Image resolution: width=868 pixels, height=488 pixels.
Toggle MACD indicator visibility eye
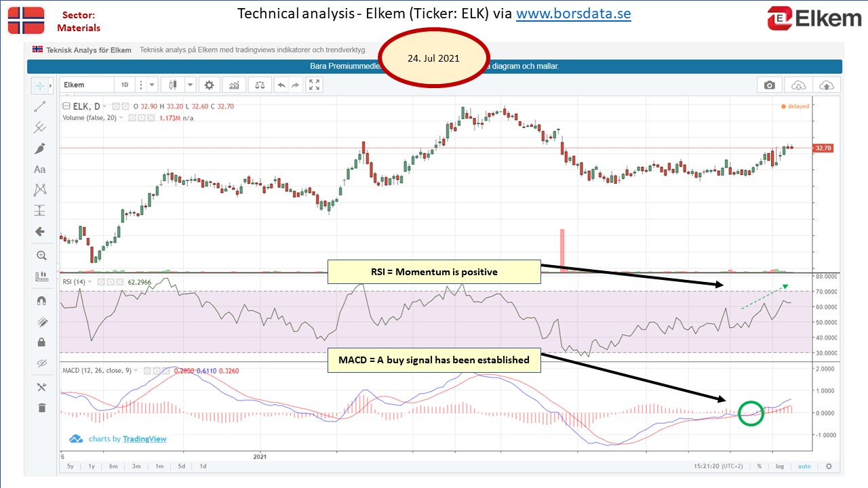[x=146, y=371]
